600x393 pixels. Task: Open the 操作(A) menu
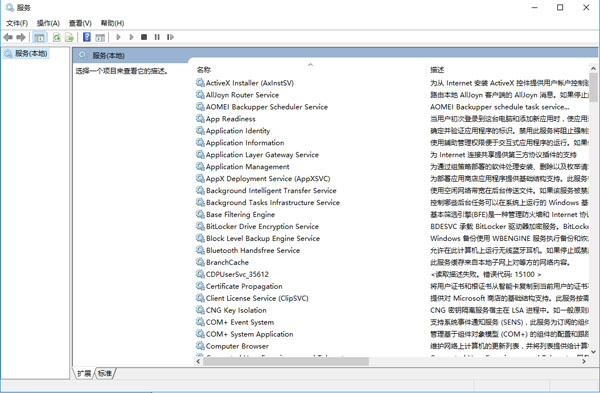coord(48,23)
